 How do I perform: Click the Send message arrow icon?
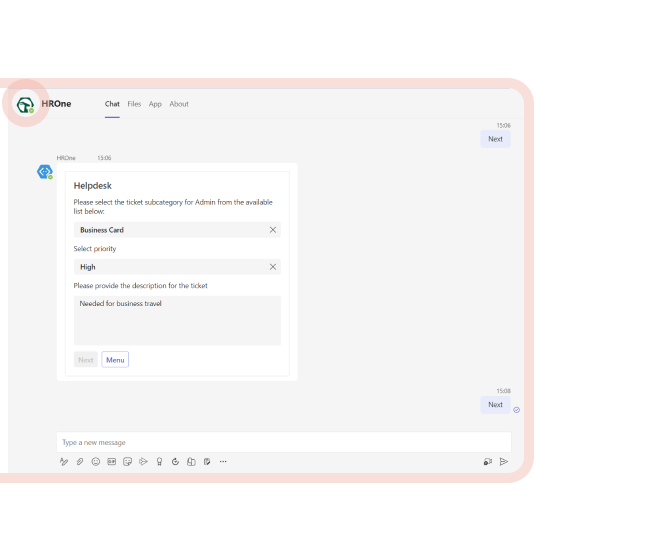[504, 462]
